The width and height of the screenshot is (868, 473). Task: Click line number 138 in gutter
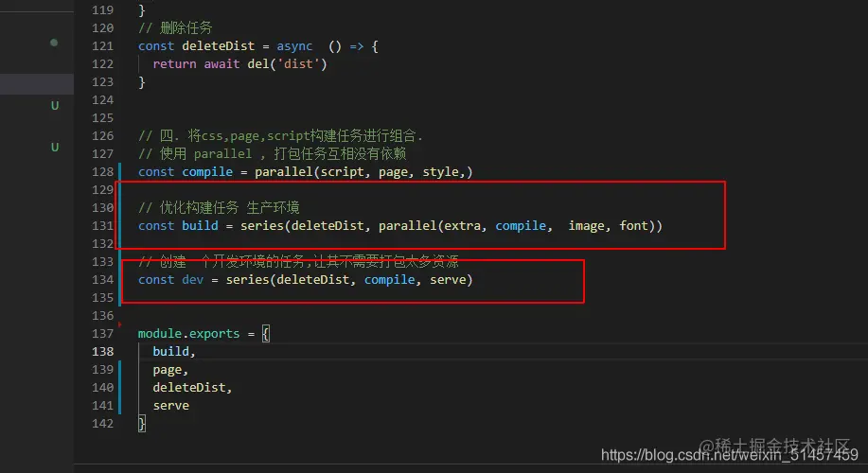(102, 351)
